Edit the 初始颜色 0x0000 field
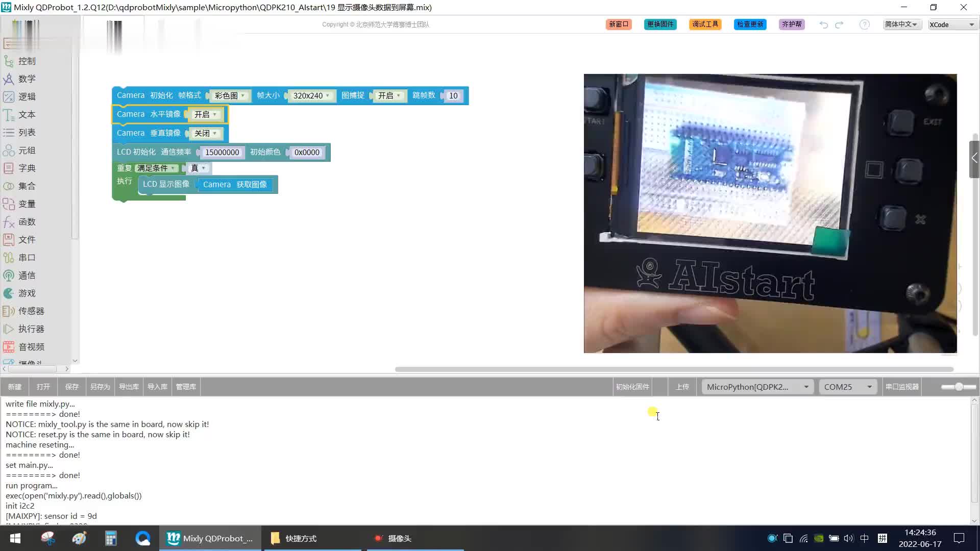The width and height of the screenshot is (980, 551). point(307,153)
